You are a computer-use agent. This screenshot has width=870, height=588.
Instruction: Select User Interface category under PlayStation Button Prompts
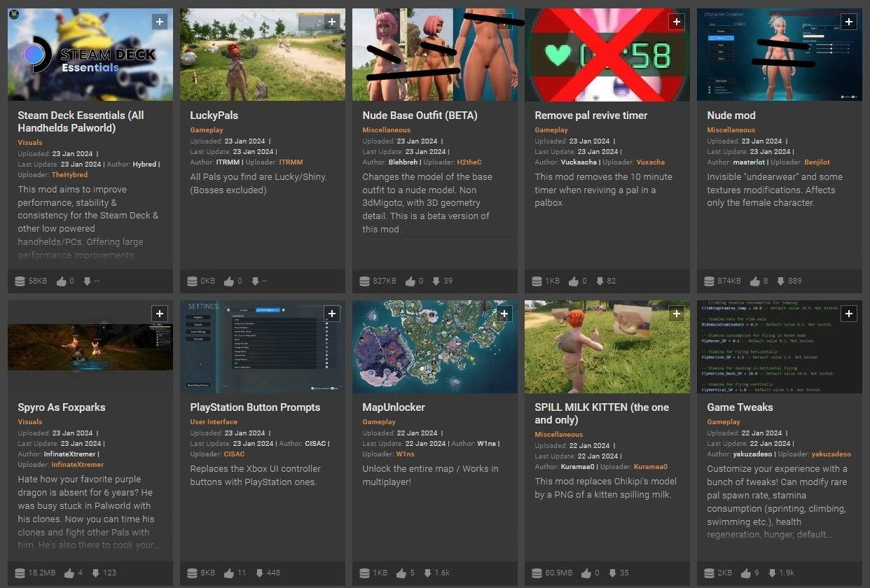point(214,422)
